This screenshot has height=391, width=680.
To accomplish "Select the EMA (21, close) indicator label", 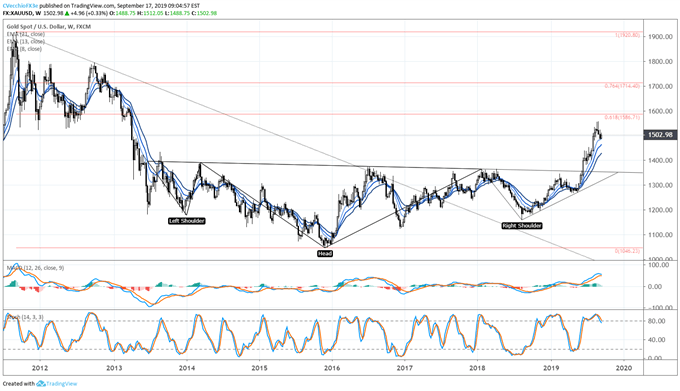I will (x=26, y=34).
